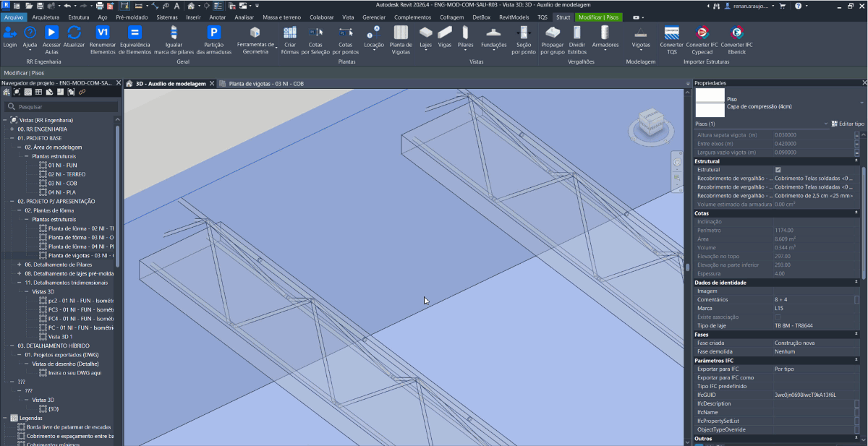Click the Propagar por grupo icon

(x=553, y=33)
